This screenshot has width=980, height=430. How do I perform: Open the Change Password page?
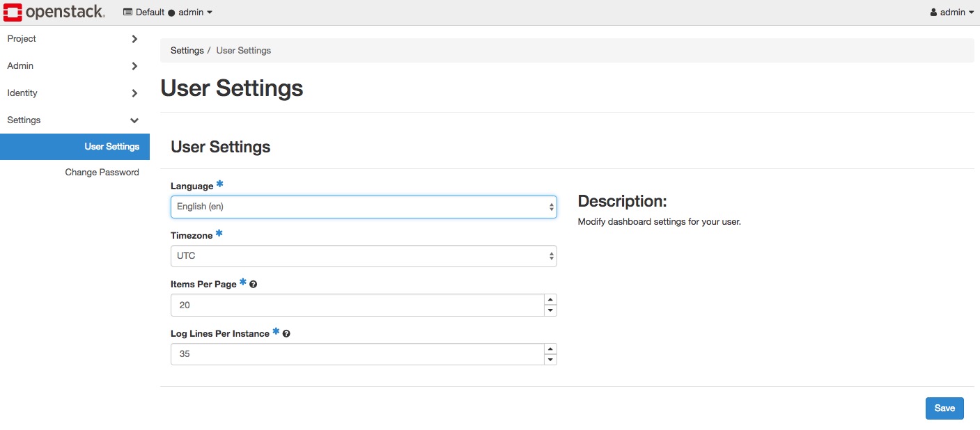(102, 173)
